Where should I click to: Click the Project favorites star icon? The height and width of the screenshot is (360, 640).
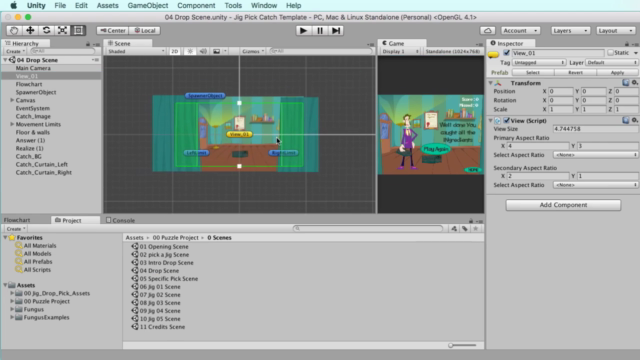476,229
